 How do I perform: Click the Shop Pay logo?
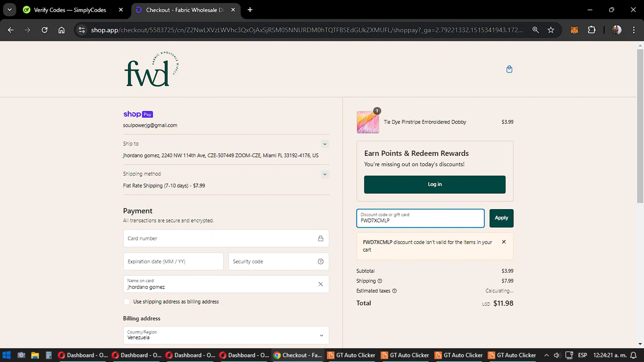[x=138, y=114]
